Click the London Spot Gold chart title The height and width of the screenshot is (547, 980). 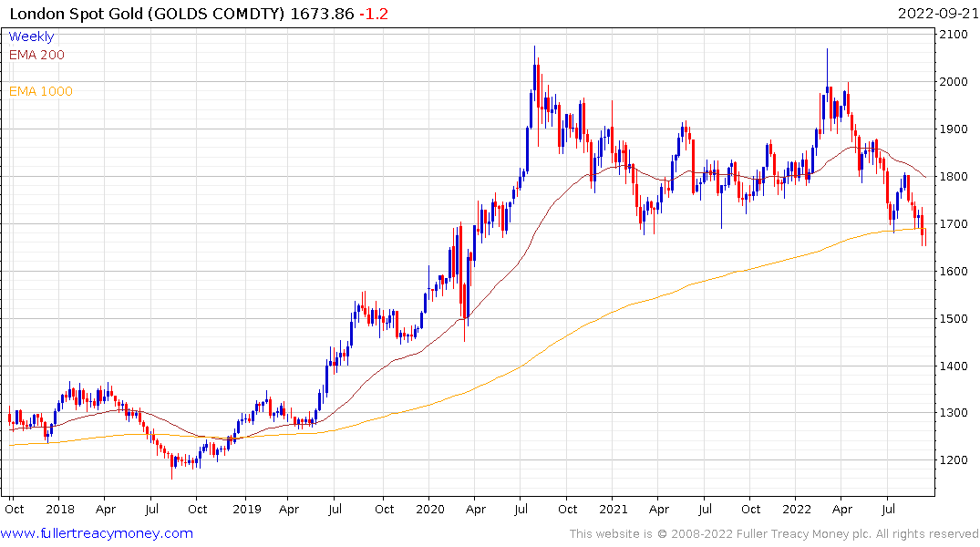click(148, 14)
